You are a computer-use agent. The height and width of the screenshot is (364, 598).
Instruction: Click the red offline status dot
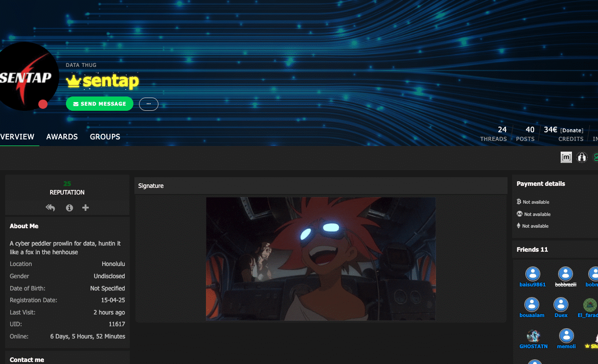43,104
